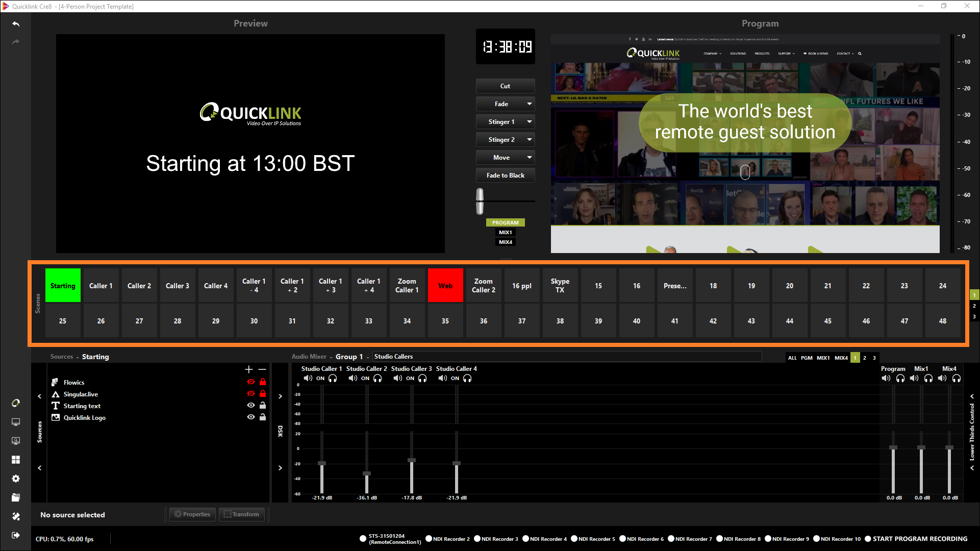Expand the Stinger 1 dropdown arrow
Image resolution: width=980 pixels, height=551 pixels.
pos(529,122)
